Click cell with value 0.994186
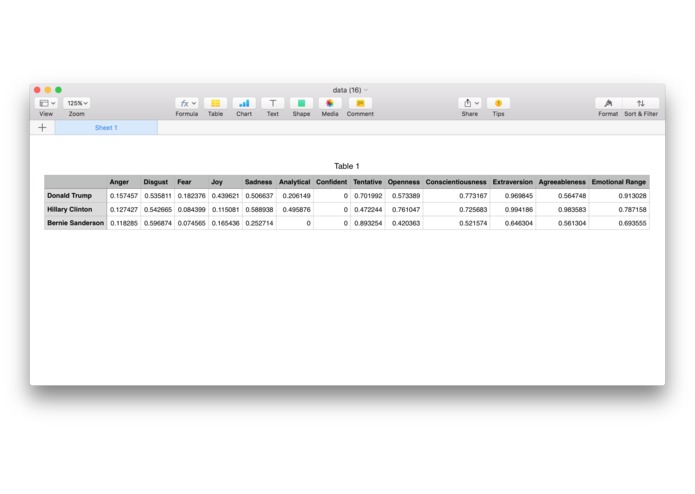This screenshot has height=494, width=695. pyautogui.click(x=513, y=210)
